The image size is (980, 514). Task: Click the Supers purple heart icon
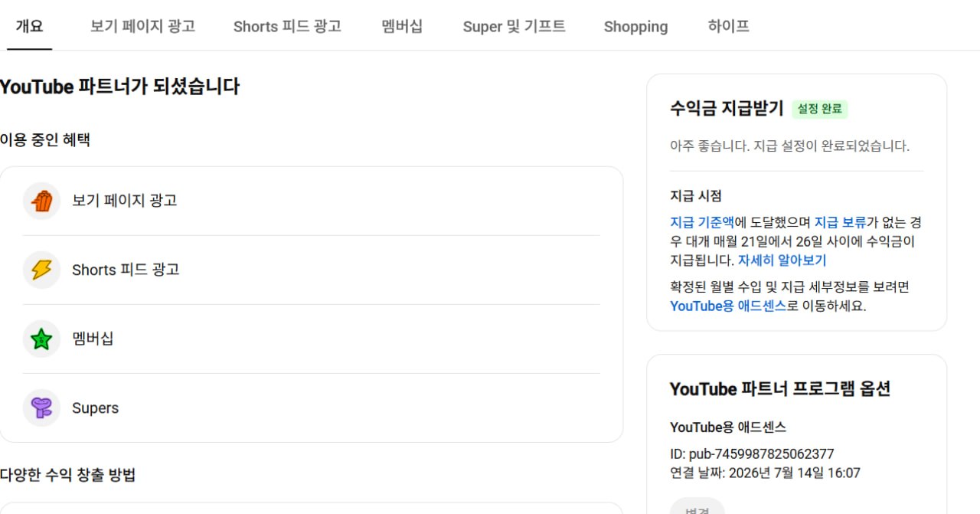coord(41,408)
